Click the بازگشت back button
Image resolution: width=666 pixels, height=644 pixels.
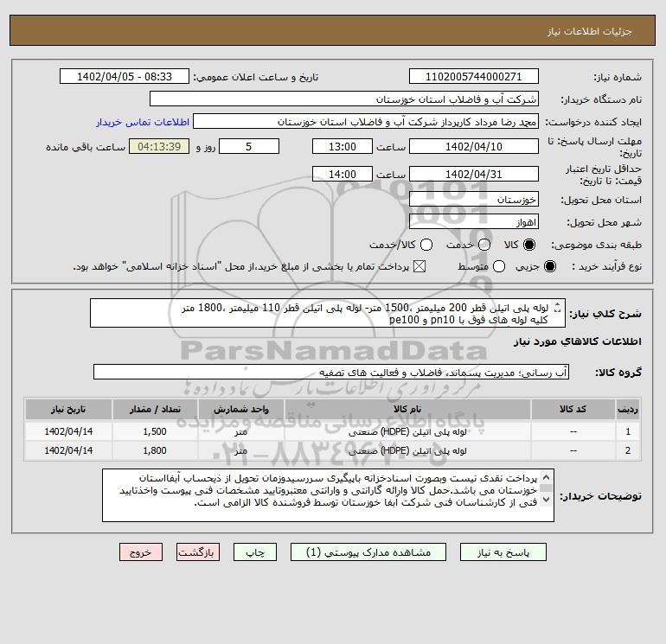[x=198, y=552]
